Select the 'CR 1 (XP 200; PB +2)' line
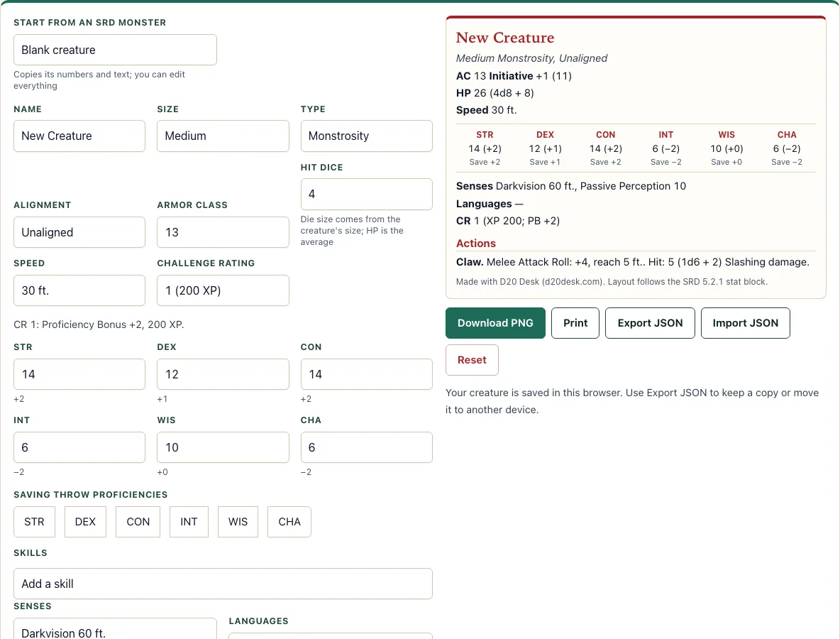The width and height of the screenshot is (840, 639). (508, 221)
